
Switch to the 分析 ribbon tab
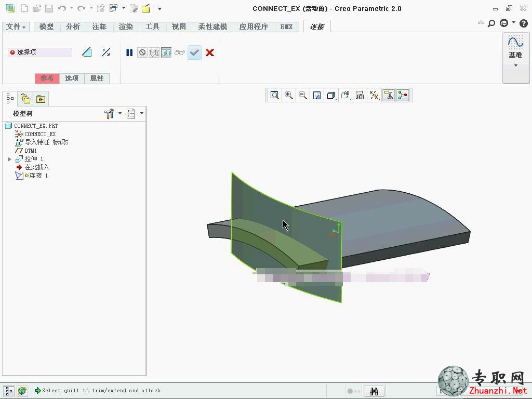(x=73, y=26)
